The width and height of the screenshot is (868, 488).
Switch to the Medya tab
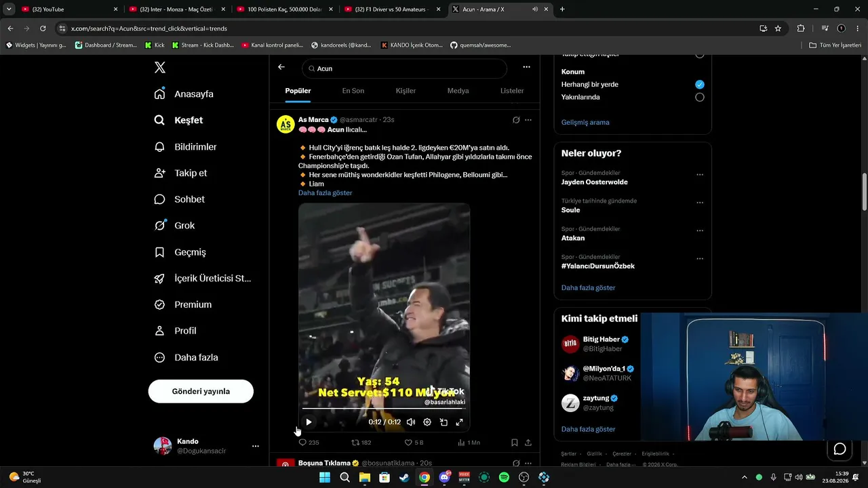458,91
